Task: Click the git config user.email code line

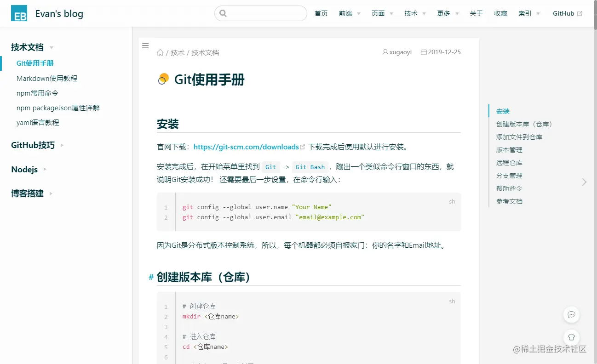Action: (273, 217)
